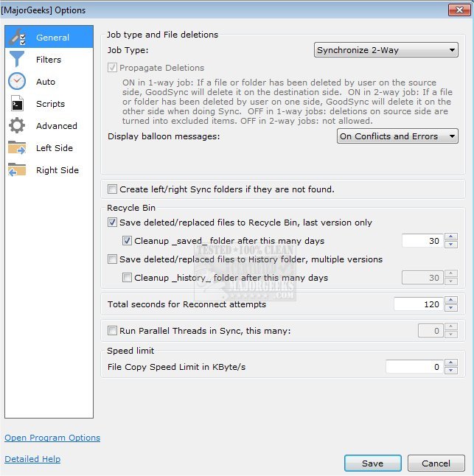Open the Detailed Help link
The height and width of the screenshot is (476, 474).
coord(32,459)
